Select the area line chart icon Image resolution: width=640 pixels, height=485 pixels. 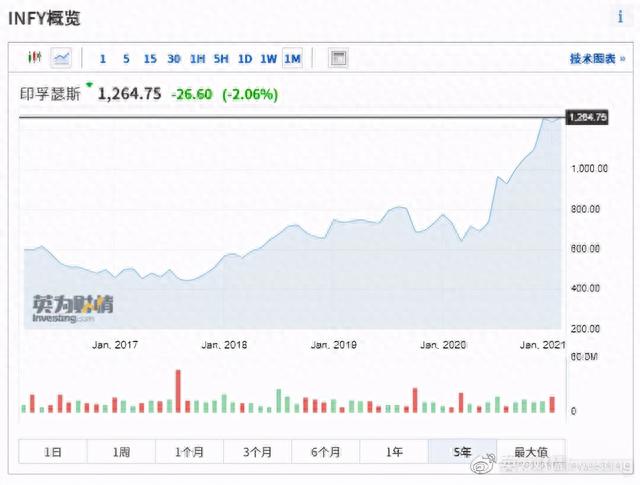(62, 58)
